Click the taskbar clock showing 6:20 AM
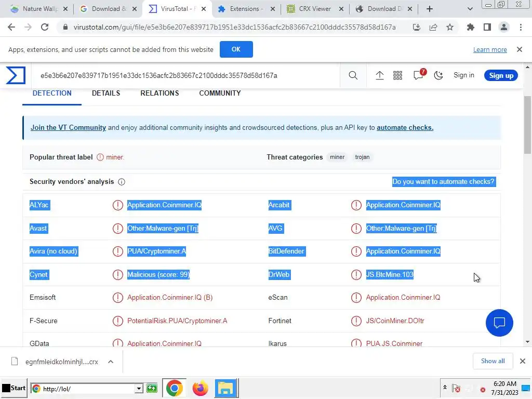Image resolution: width=532 pixels, height=399 pixels. [504, 388]
